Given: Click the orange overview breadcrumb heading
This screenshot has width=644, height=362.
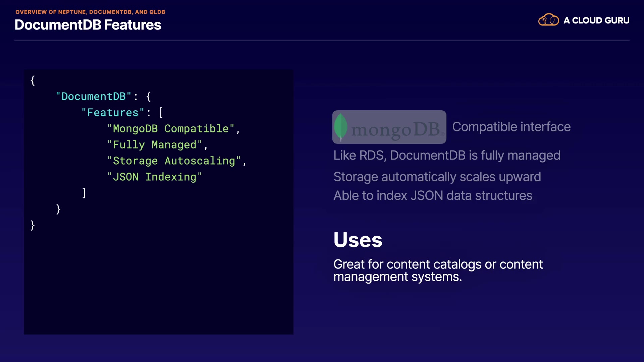Looking at the screenshot, I should pos(90,12).
